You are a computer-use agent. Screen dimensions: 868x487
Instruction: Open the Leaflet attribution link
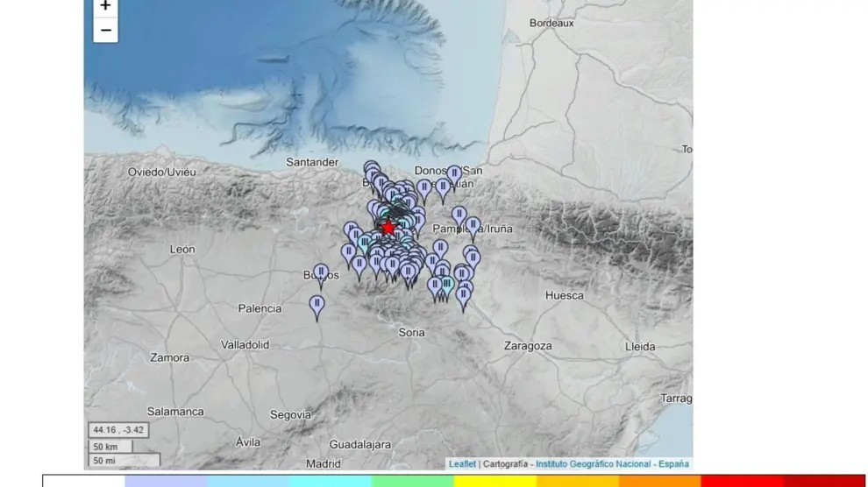462,464
